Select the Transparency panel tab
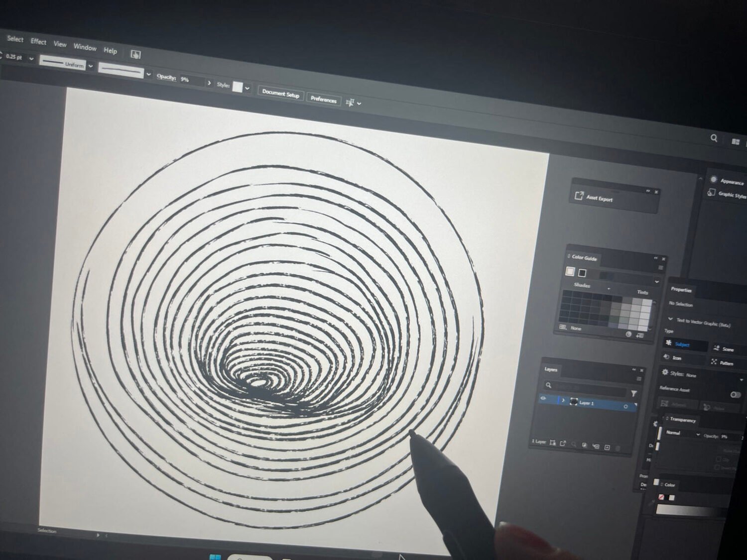Image resolution: width=747 pixels, height=560 pixels. [x=682, y=420]
